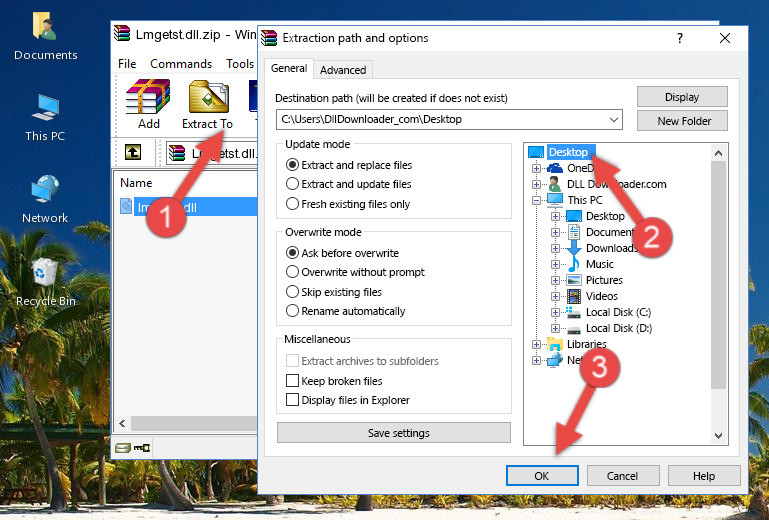
Task: Collapse the This PC tree node
Action: click(x=536, y=200)
